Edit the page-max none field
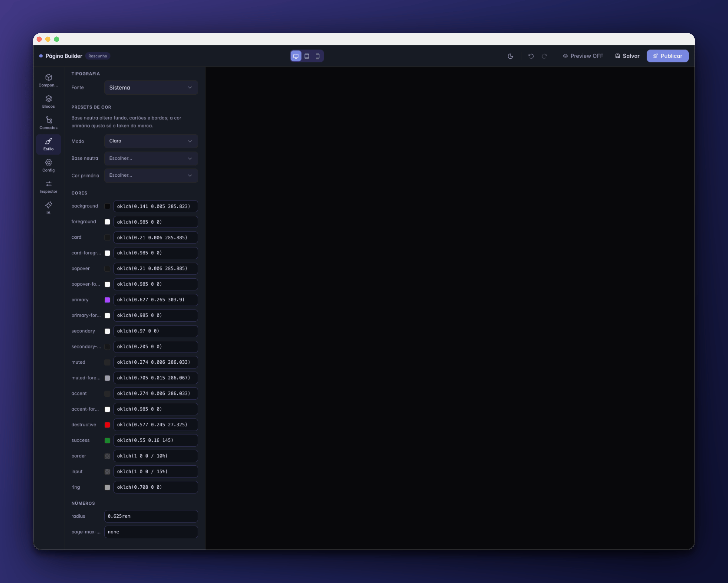The height and width of the screenshot is (583, 728). coord(151,532)
